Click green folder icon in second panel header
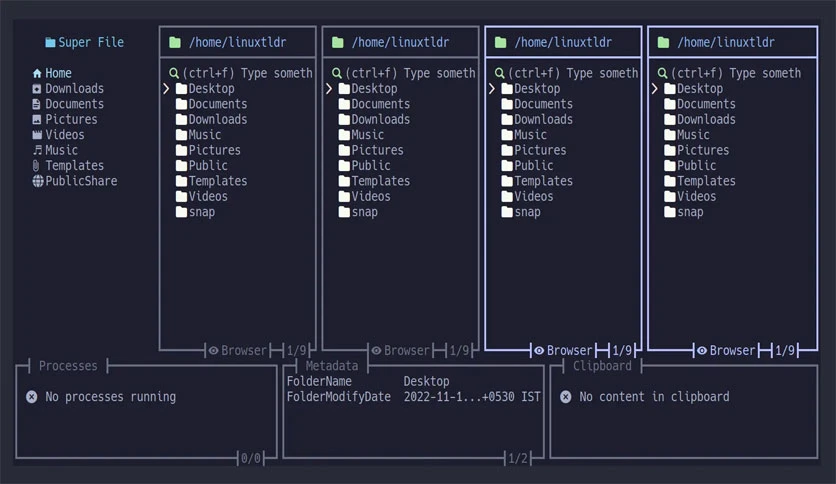The image size is (836, 484). click(337, 42)
